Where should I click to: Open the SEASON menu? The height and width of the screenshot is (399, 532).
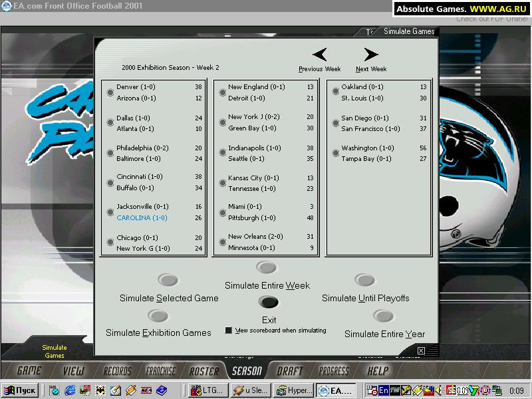tap(247, 370)
